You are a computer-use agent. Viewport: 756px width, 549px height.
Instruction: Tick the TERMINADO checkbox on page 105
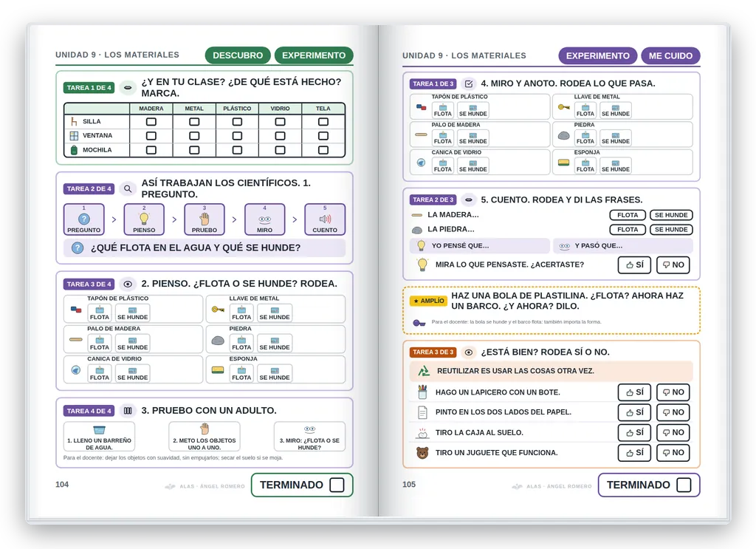point(684,485)
